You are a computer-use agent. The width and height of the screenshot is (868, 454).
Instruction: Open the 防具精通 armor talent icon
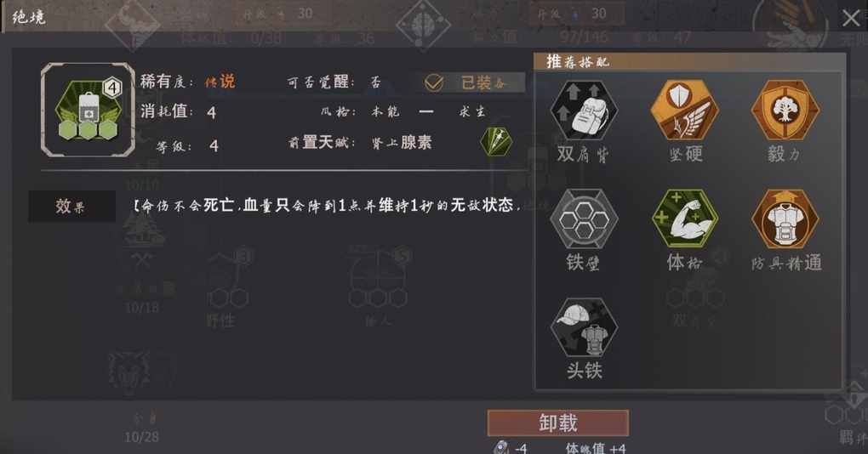click(x=785, y=219)
